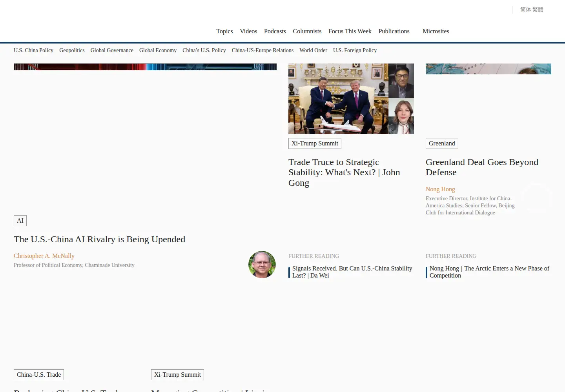This screenshot has width=565, height=392.
Task: Open 'The Arctic Enters a New Phase' reading
Action: pyautogui.click(x=489, y=272)
